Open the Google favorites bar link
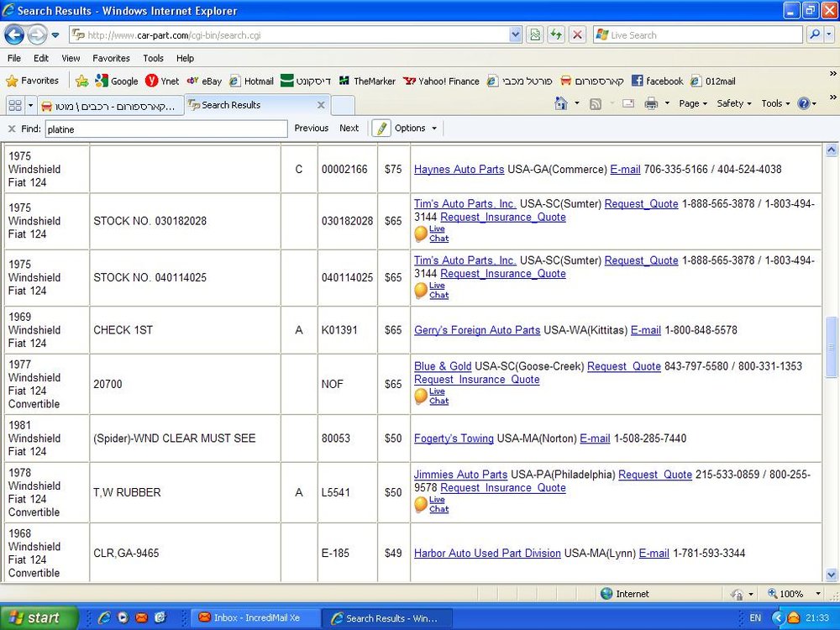The width and height of the screenshot is (840, 630). point(117,81)
